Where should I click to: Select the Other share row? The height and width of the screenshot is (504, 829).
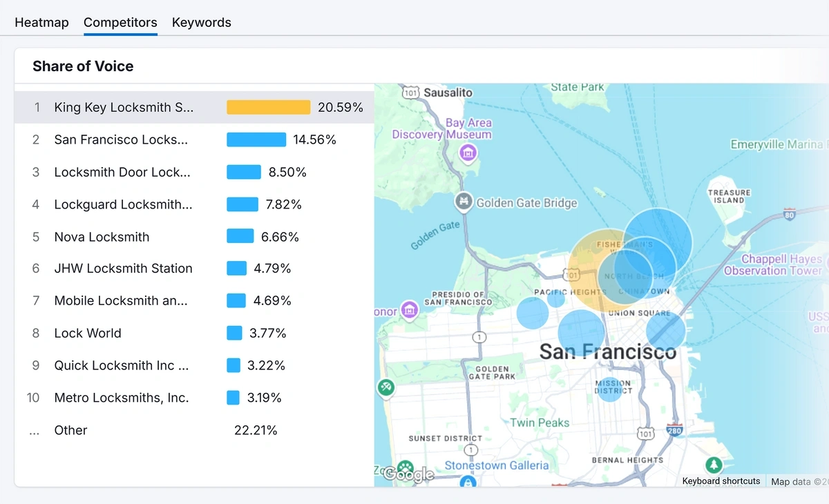(194, 430)
